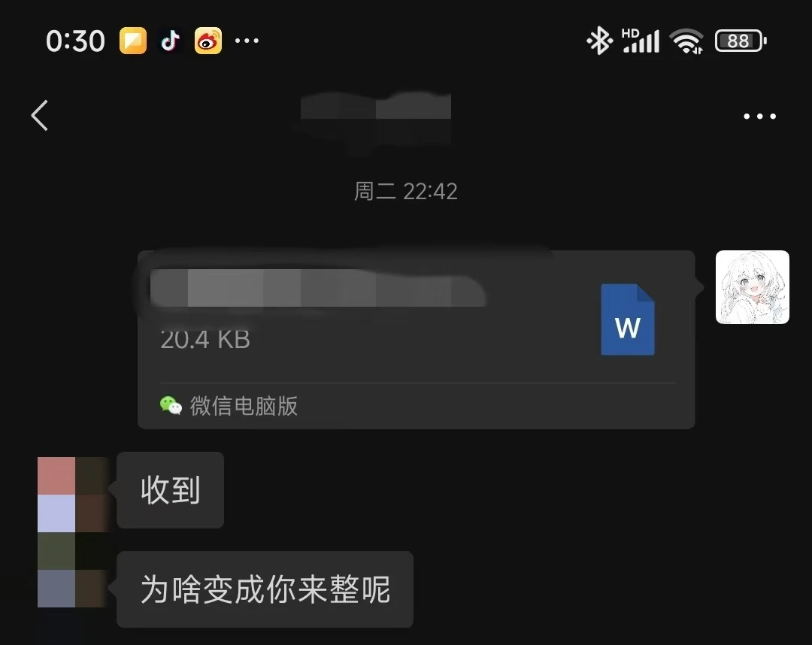This screenshot has width=812, height=645.
Task: Tap the status bar overflow dots
Action: 247,41
